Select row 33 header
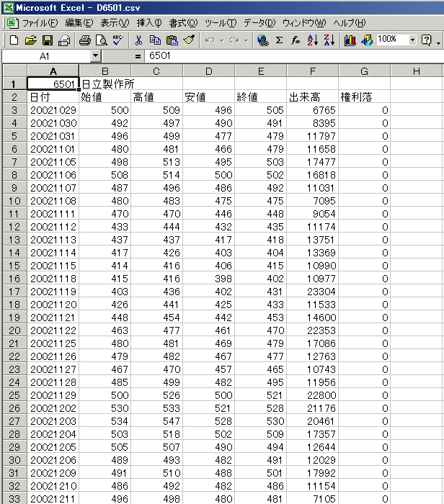Screen dimensions: 444x504 (14, 498)
